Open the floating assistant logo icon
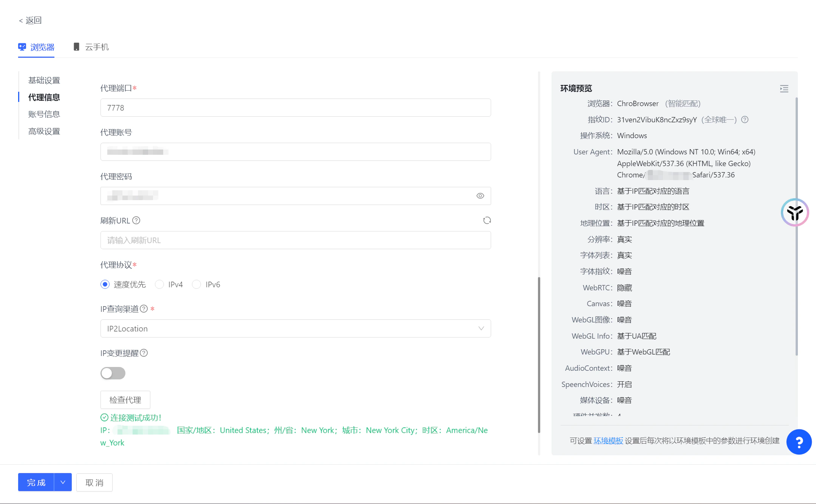Screen dimensions: 816x504 pyautogui.click(x=794, y=213)
